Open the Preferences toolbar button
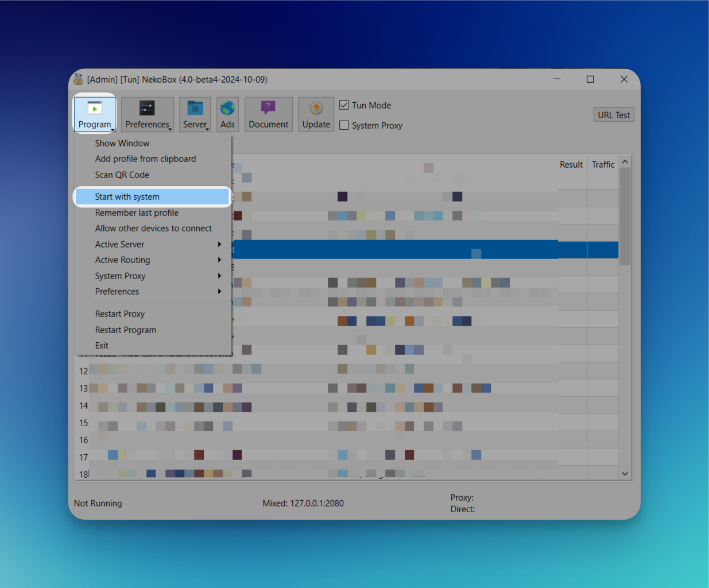This screenshot has width=709, height=588. 148,114
